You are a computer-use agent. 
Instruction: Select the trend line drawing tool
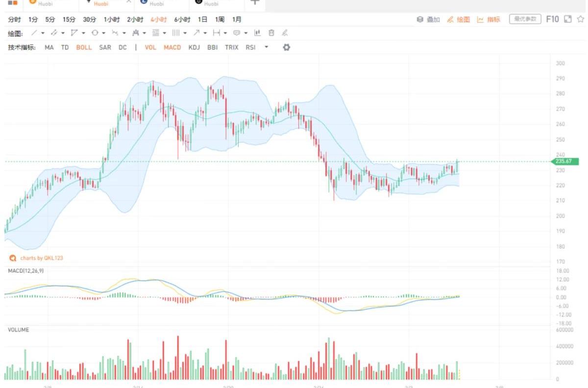pos(34,33)
